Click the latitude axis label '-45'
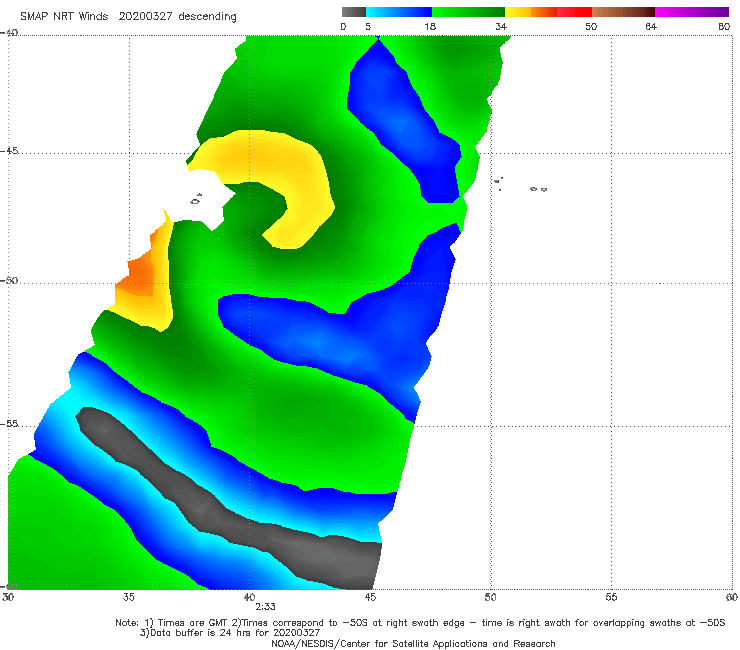The height and width of the screenshot is (650, 740). 9,151
